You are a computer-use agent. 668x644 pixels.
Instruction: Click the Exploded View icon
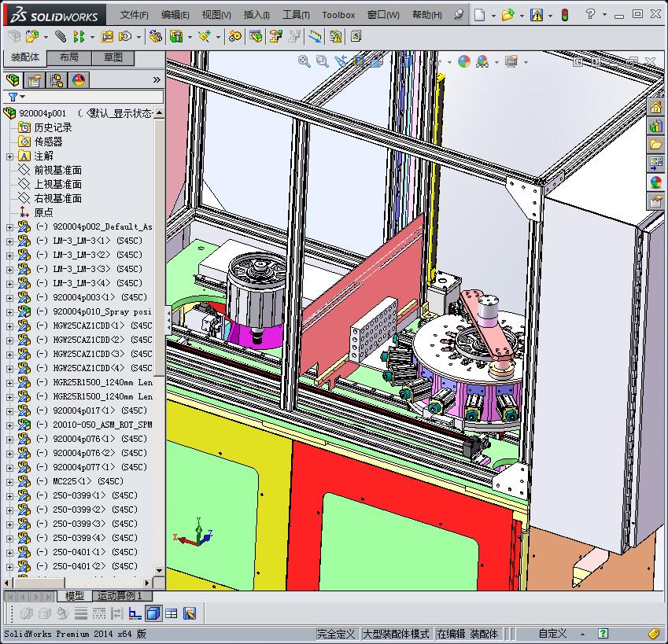(275, 37)
